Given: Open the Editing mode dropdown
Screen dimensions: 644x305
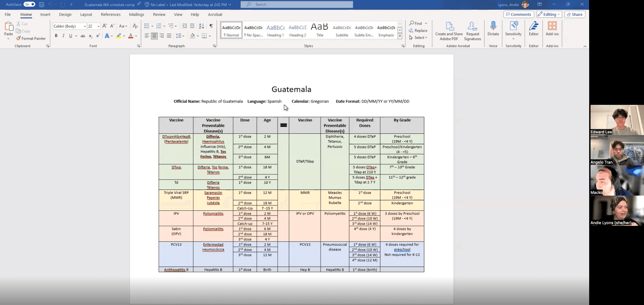Looking at the screenshot, I should point(549,14).
